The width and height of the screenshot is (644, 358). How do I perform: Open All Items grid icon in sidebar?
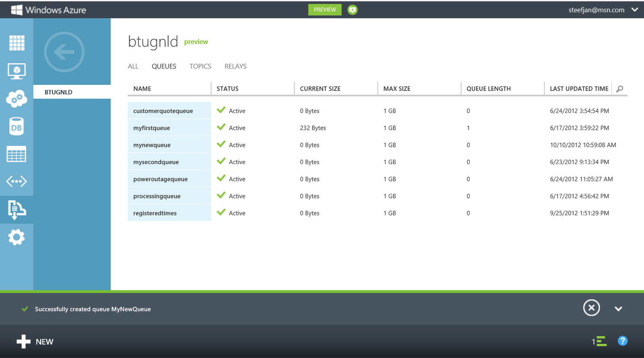[17, 43]
